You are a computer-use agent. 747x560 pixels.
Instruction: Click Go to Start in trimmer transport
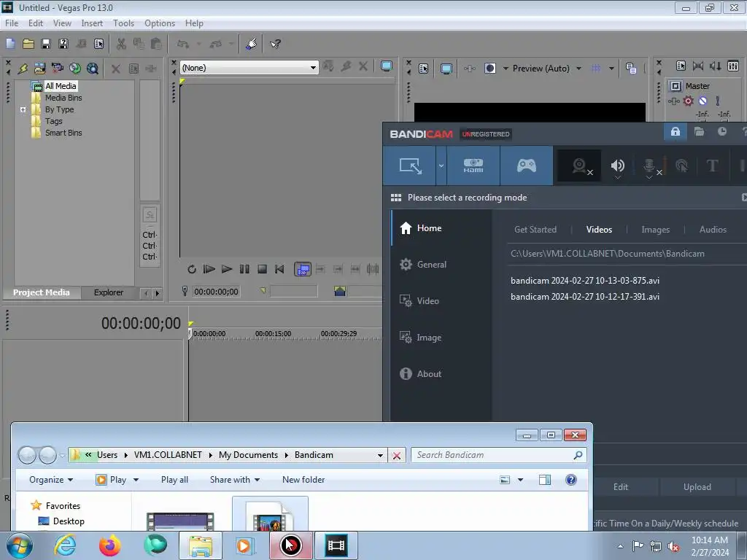tap(279, 269)
